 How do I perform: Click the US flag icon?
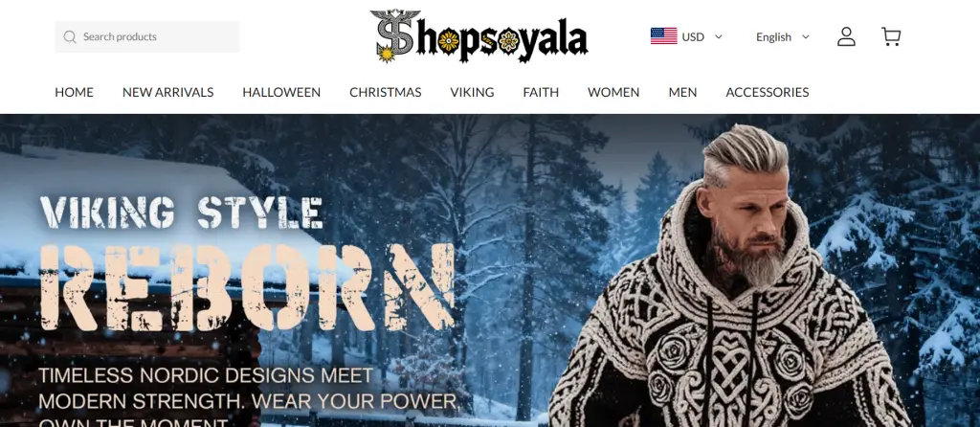664,36
